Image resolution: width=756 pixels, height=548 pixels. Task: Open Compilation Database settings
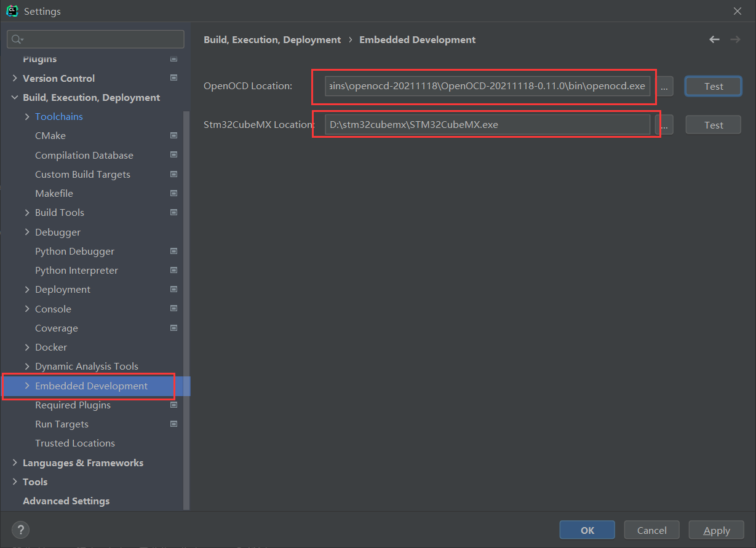pos(84,155)
